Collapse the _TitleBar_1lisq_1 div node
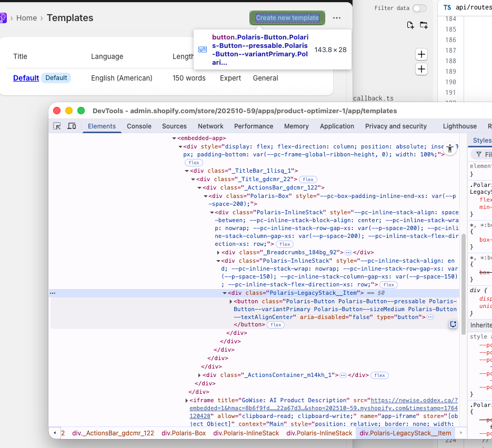Image resolution: width=492 pixels, height=448 pixels. 187,171
